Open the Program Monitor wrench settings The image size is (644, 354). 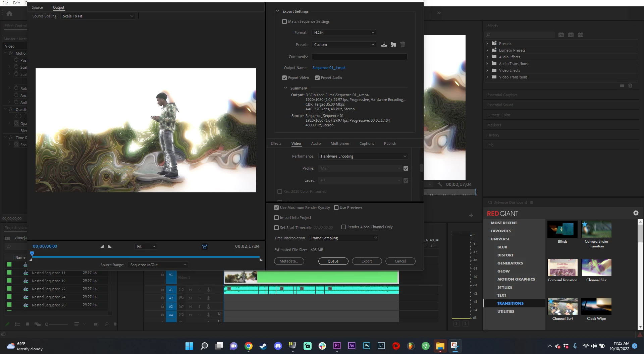coord(440,184)
